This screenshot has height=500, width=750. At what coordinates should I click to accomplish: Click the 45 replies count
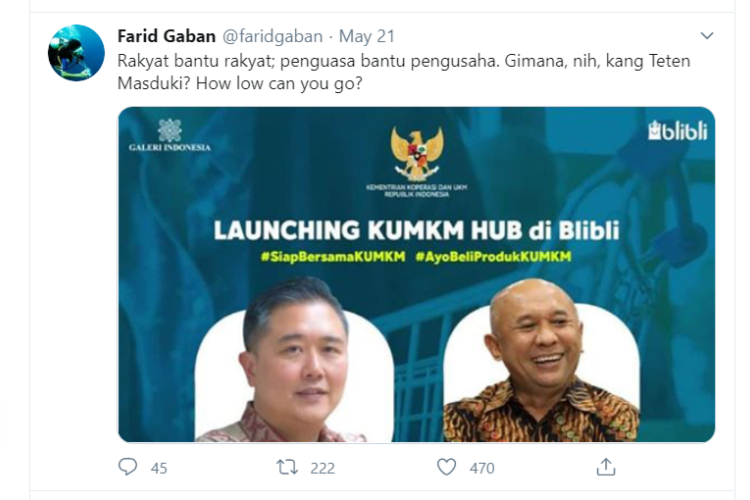[x=159, y=468]
